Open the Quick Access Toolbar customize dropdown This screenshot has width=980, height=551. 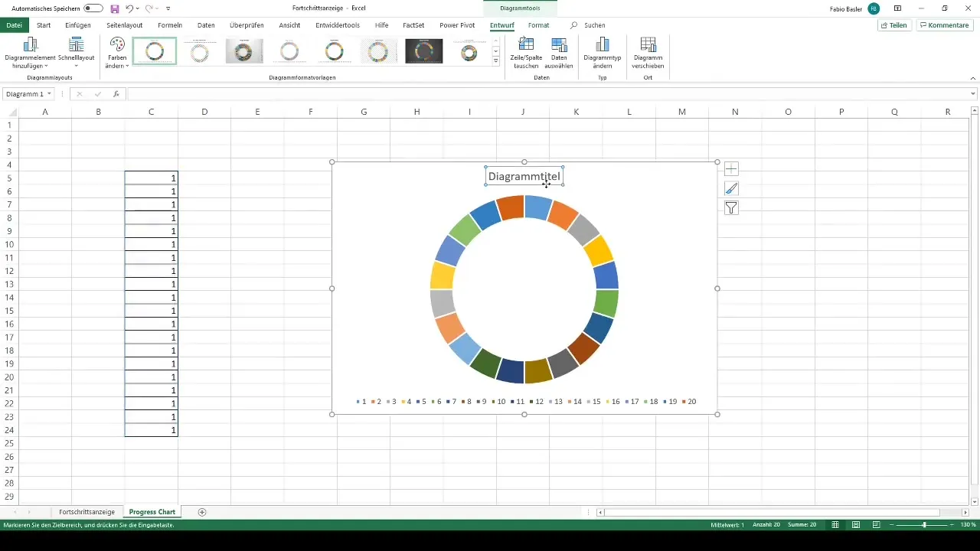pyautogui.click(x=168, y=8)
